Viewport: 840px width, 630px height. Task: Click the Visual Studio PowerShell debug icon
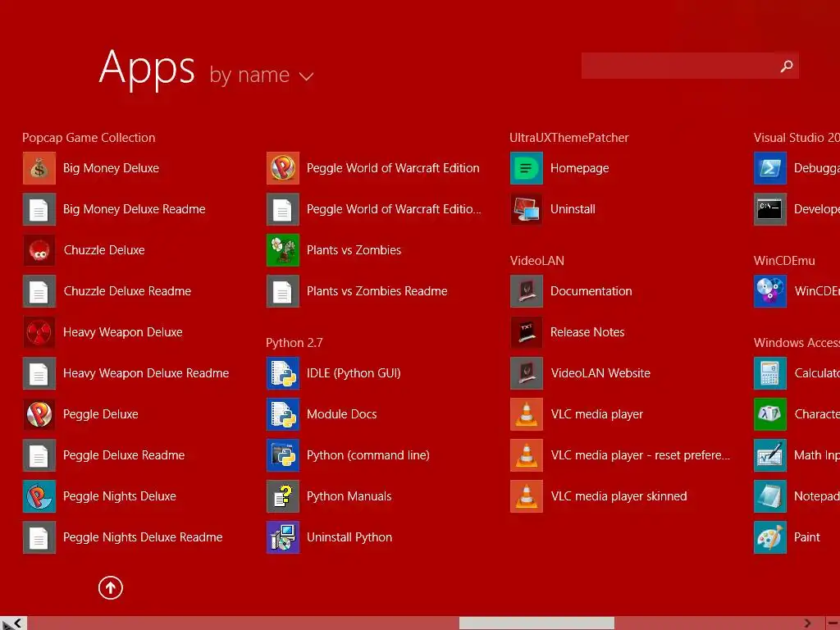click(x=770, y=168)
